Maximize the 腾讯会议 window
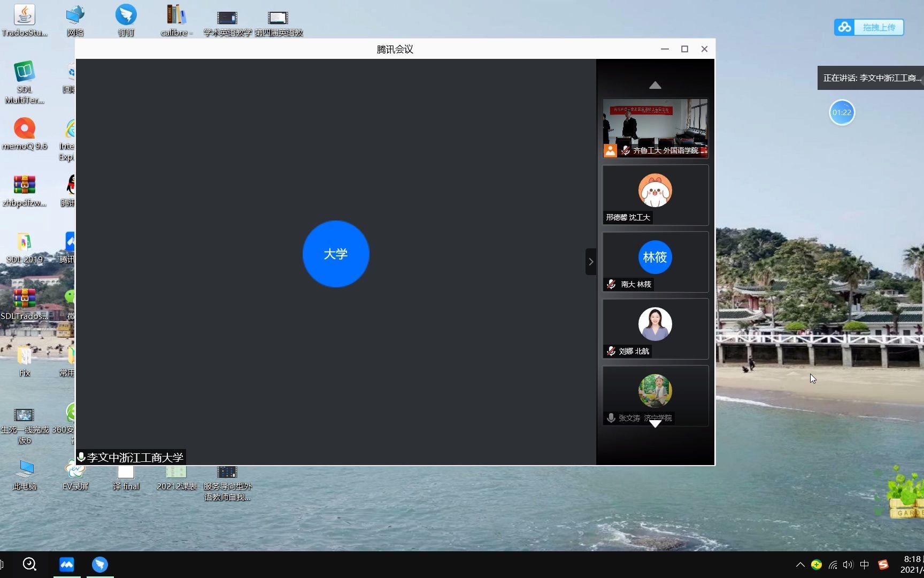The width and height of the screenshot is (924, 578). [x=684, y=49]
